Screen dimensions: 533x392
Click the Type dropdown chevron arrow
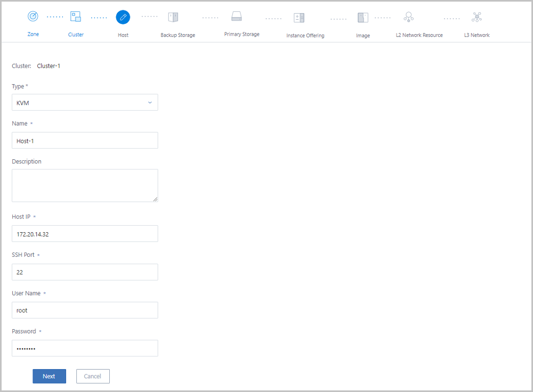[x=150, y=103]
